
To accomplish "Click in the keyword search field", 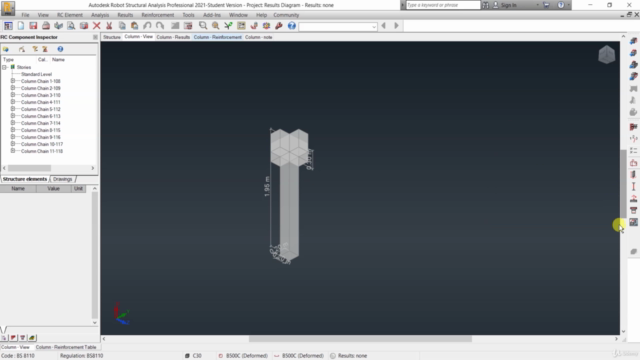I will coord(442,5).
